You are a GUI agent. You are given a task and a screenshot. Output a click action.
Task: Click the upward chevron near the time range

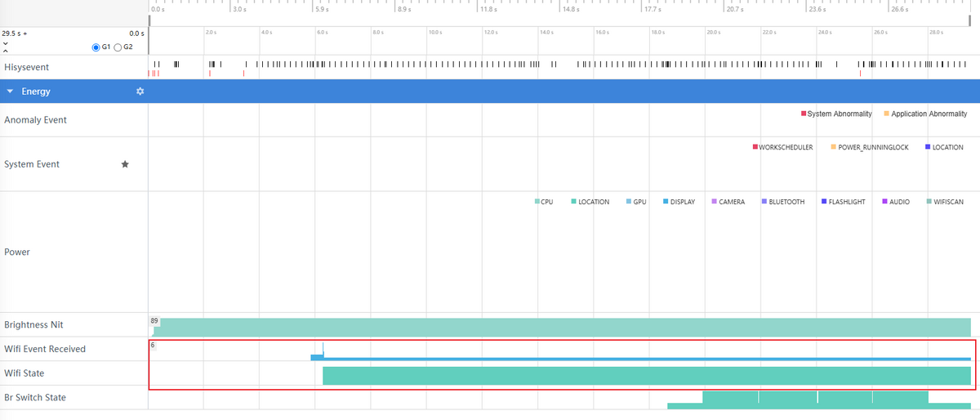click(x=6, y=51)
